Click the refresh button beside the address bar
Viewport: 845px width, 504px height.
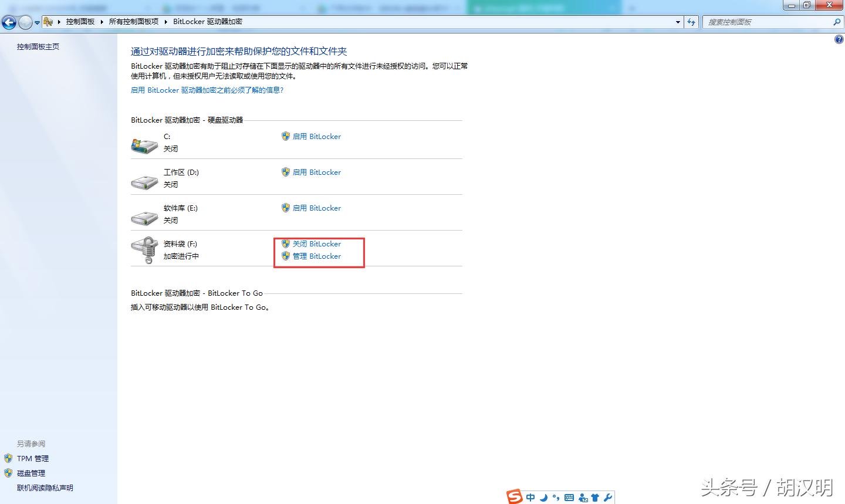tap(691, 22)
